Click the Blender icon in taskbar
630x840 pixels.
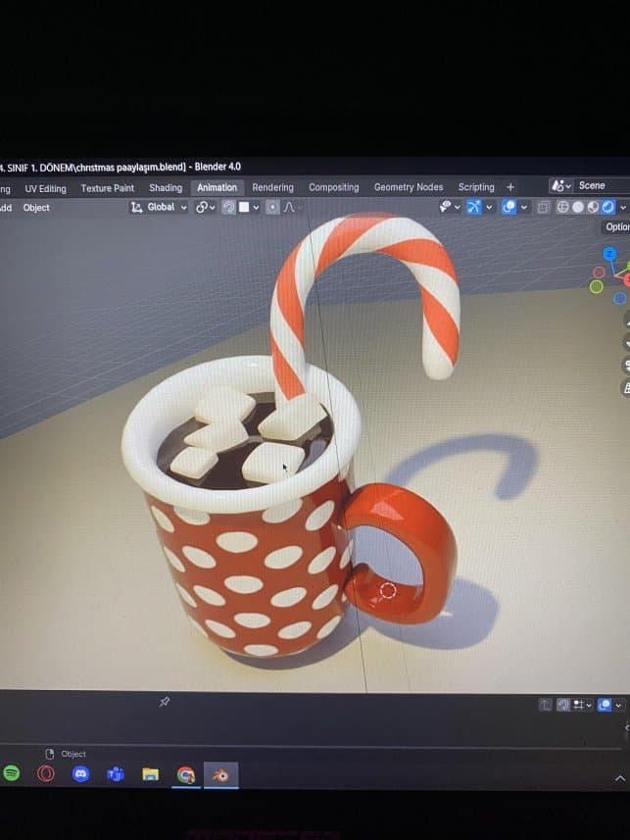coord(220,775)
